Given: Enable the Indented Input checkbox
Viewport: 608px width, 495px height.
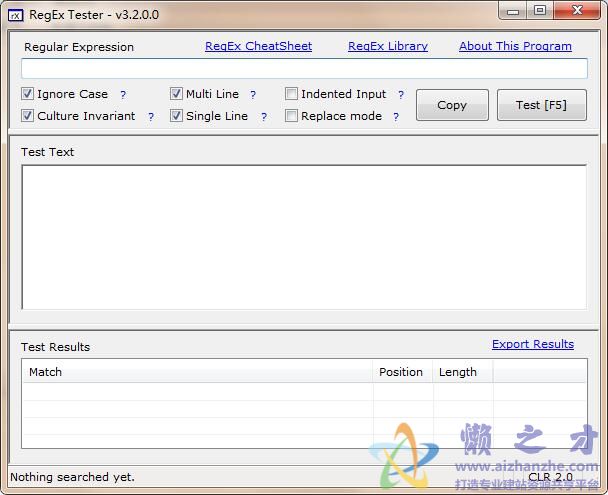Looking at the screenshot, I should (291, 94).
